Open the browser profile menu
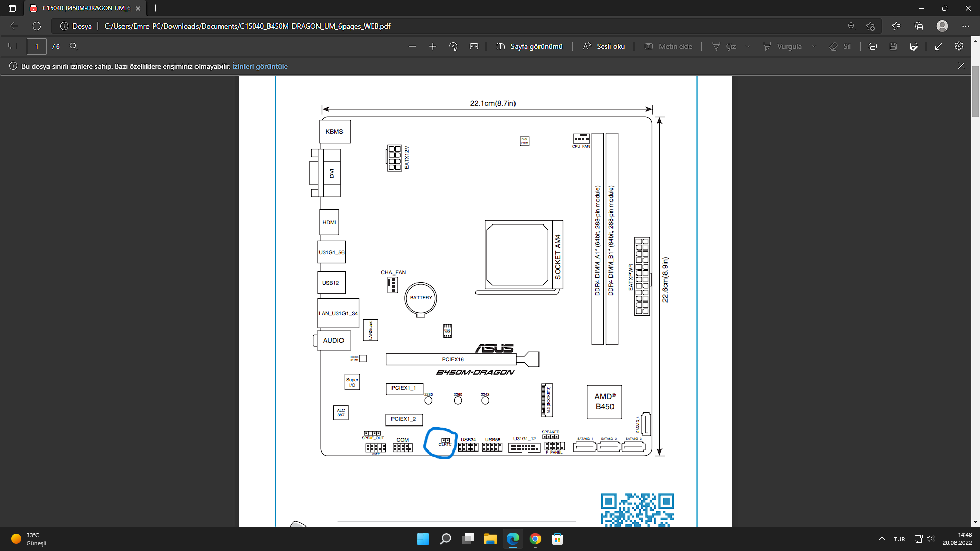980x551 pixels. coord(942,26)
